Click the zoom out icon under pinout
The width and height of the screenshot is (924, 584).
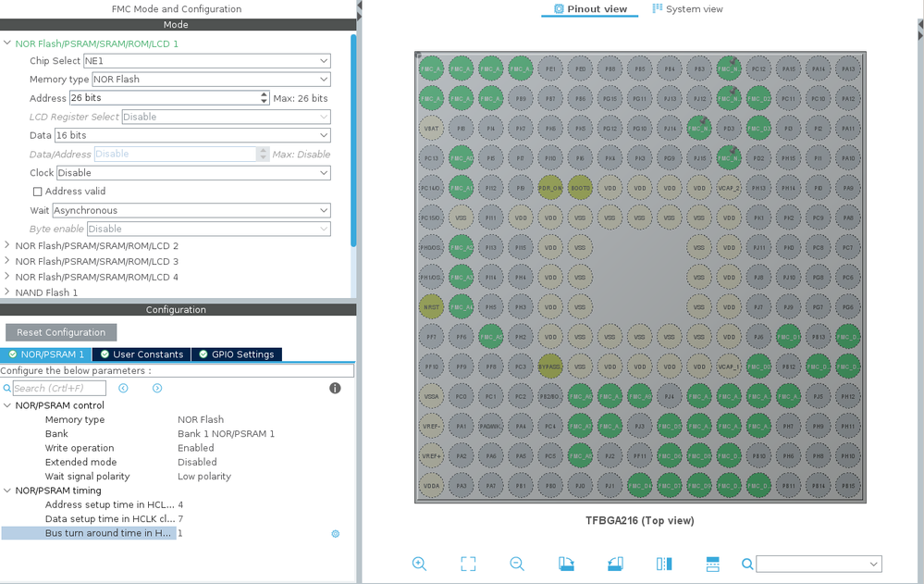(x=517, y=564)
